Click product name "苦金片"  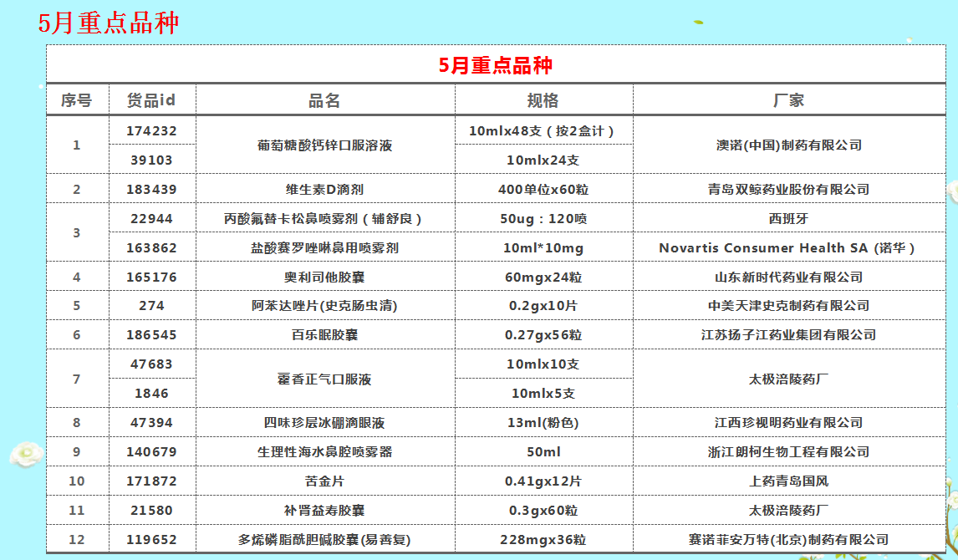(x=324, y=481)
